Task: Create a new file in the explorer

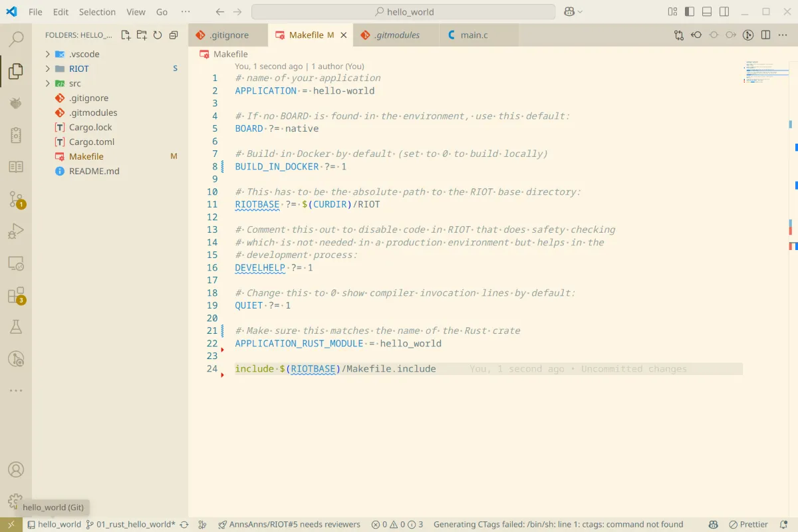Action: (x=125, y=35)
